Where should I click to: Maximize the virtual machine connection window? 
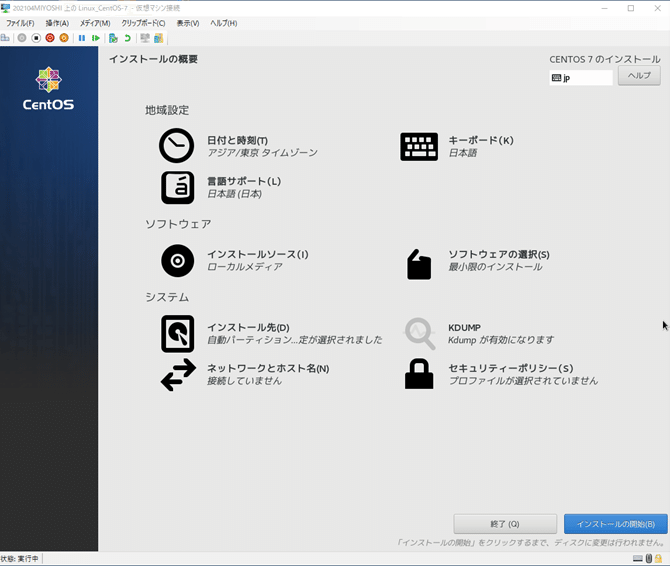[631, 8]
